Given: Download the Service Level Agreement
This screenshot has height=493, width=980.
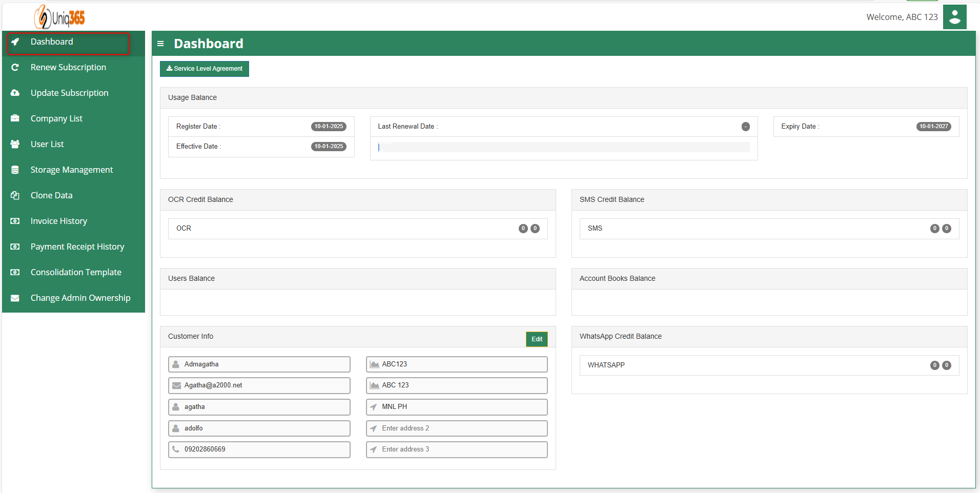Looking at the screenshot, I should [205, 69].
